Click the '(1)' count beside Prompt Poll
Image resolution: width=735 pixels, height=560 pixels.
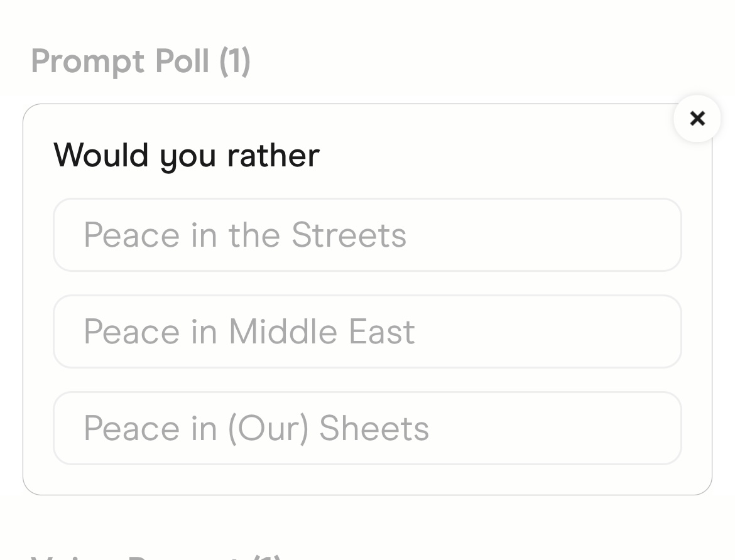(x=234, y=62)
